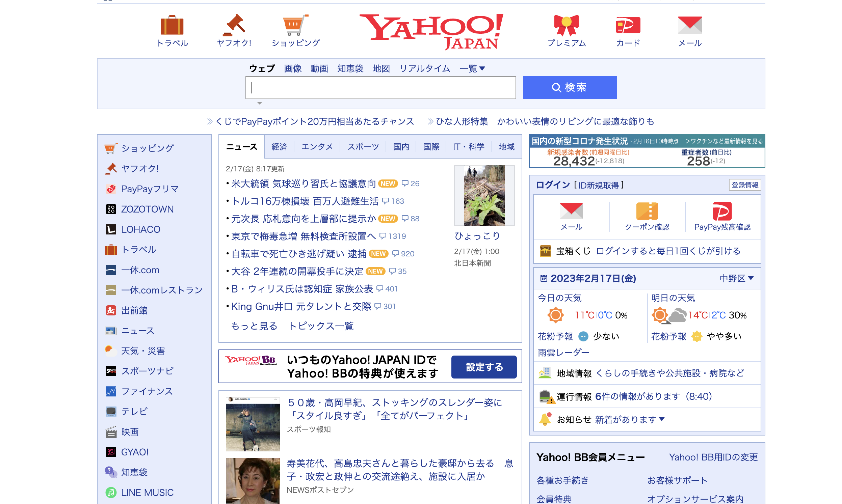Click the blue 検索 search button
The height and width of the screenshot is (504, 842).
pyautogui.click(x=570, y=88)
